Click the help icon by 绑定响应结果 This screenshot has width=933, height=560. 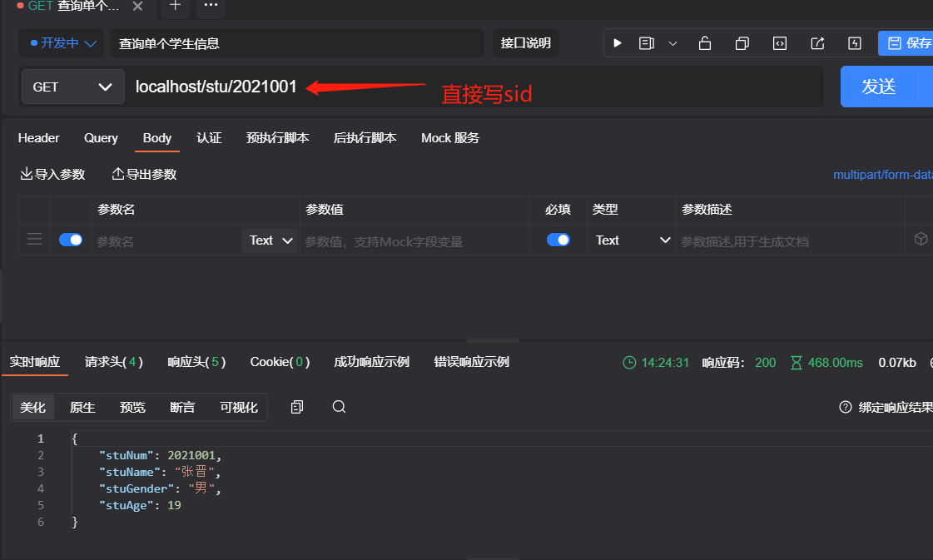pyautogui.click(x=845, y=407)
